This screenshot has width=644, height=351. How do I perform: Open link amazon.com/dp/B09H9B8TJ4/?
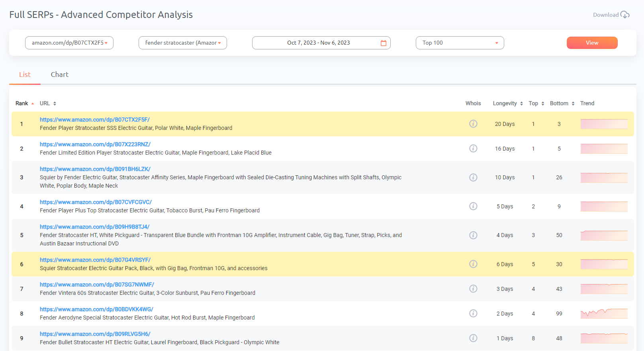click(95, 227)
